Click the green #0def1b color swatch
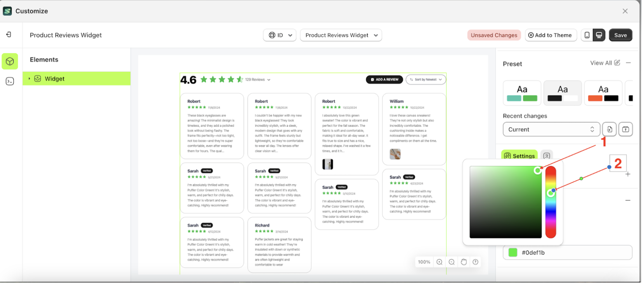 tap(513, 253)
